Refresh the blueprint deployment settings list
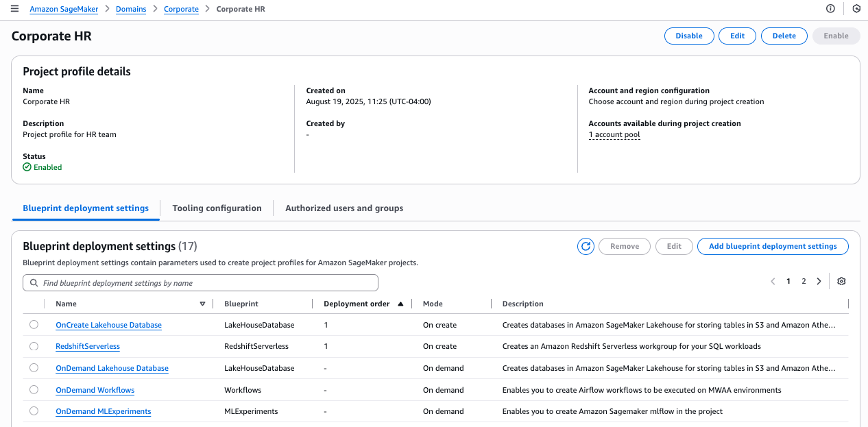Viewport: 868px width, 427px height. click(x=586, y=246)
